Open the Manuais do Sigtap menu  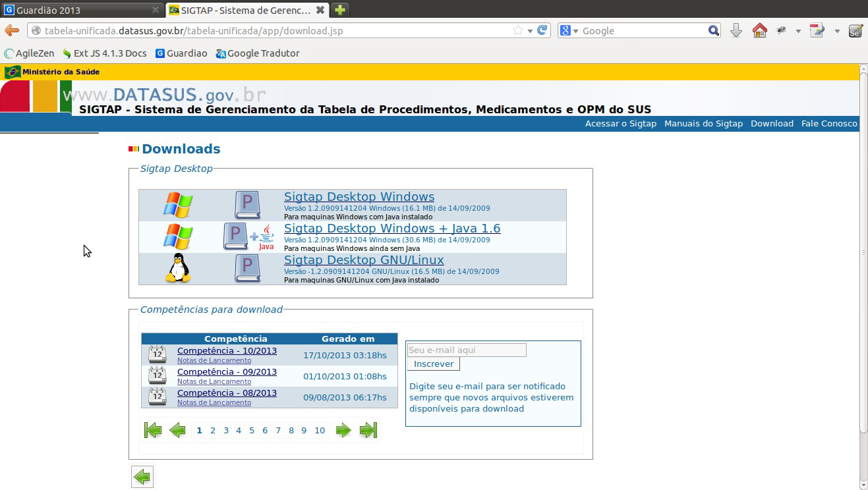tap(703, 123)
